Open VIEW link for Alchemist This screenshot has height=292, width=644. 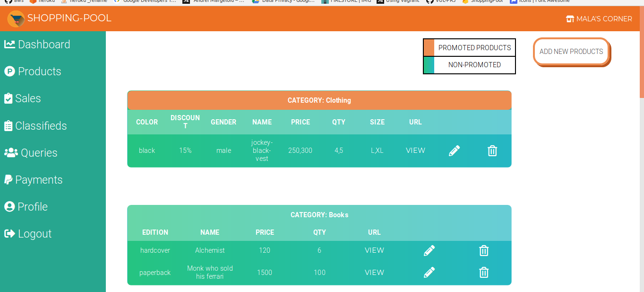[x=374, y=250]
